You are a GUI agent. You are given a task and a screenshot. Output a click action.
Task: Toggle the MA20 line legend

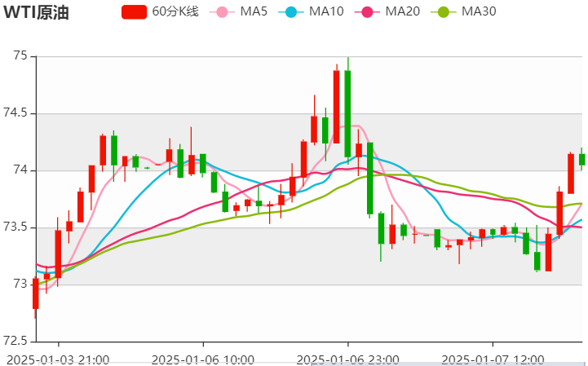point(387,11)
